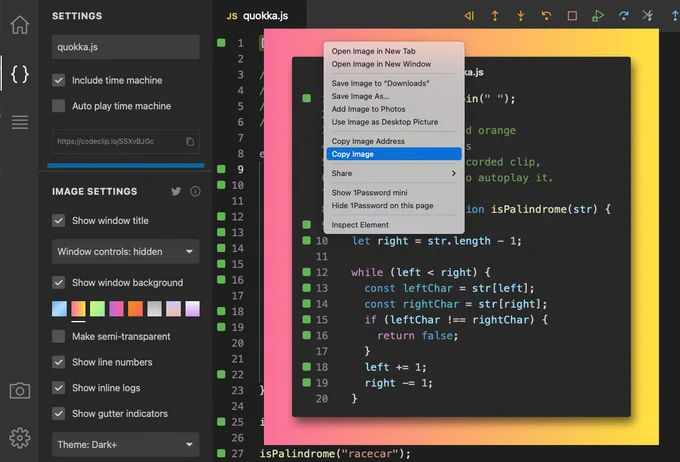Toggle Show window background checkbox

point(59,282)
